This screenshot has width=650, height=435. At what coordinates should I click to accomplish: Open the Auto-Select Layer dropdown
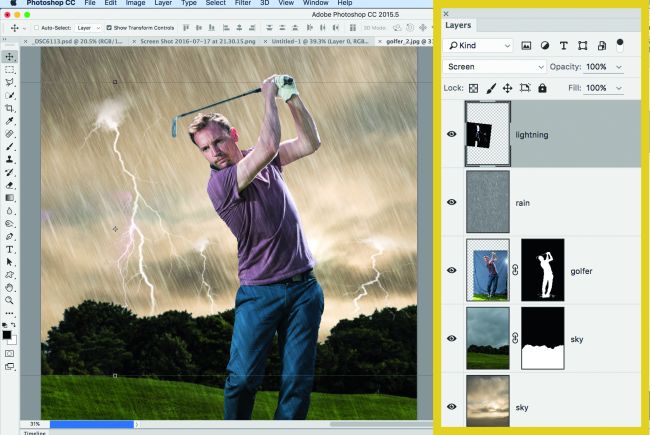88,28
